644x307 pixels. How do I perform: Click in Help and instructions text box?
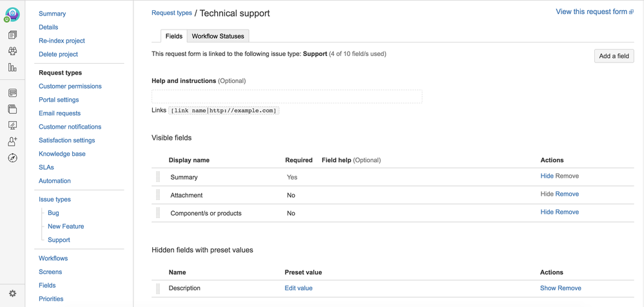[x=287, y=97]
